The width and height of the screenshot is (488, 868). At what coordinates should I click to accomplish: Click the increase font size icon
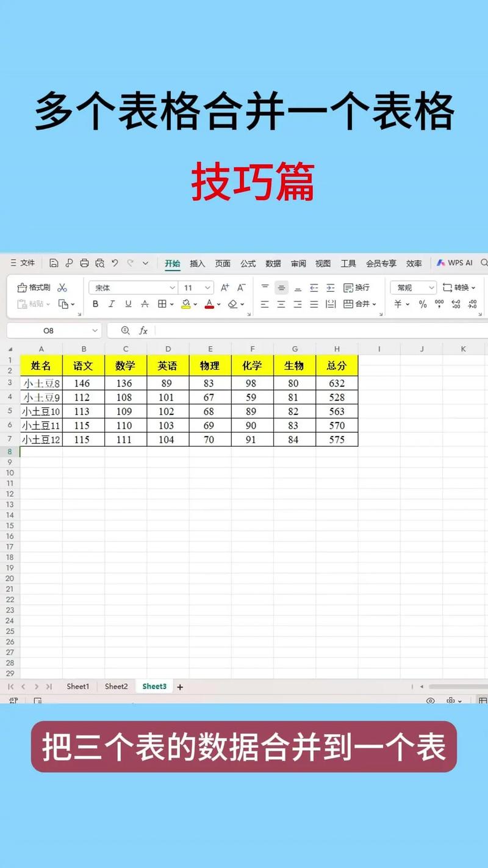225,287
